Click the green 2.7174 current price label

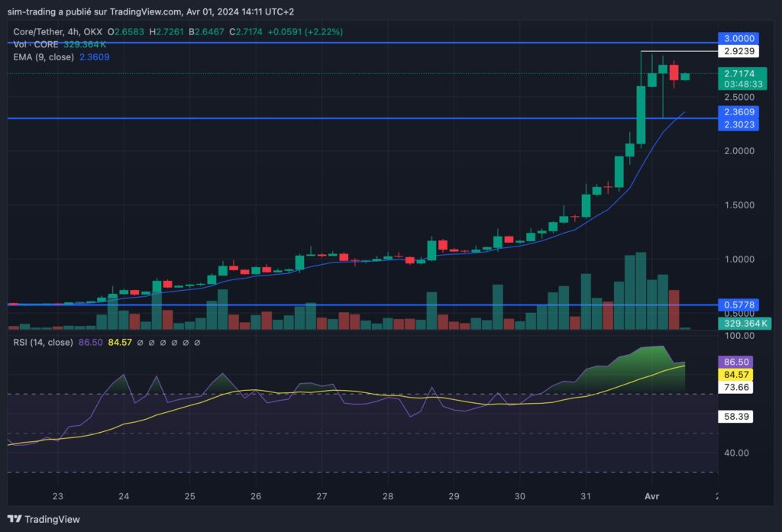click(x=742, y=79)
